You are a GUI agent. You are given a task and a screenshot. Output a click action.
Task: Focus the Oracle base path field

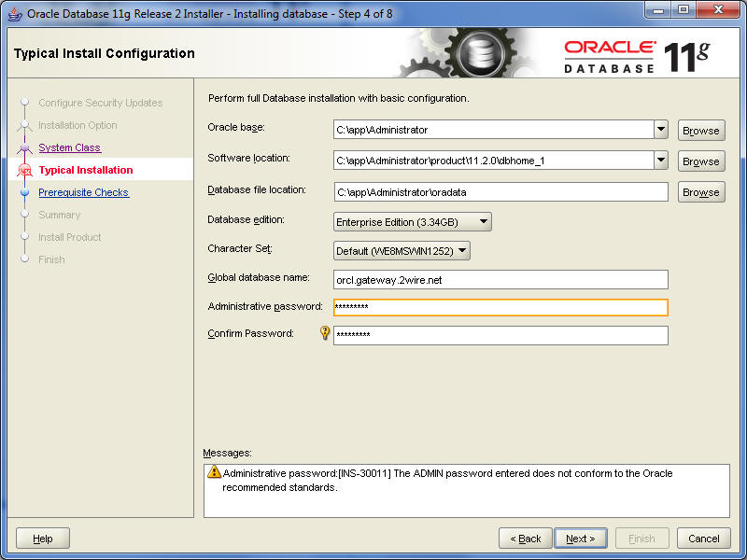[x=494, y=130]
